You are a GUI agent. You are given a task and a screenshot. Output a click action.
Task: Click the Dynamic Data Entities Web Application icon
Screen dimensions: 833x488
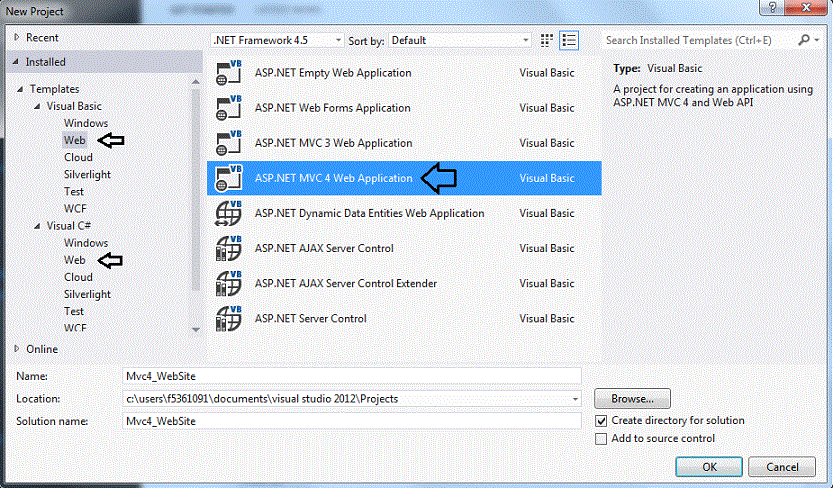[x=228, y=213]
